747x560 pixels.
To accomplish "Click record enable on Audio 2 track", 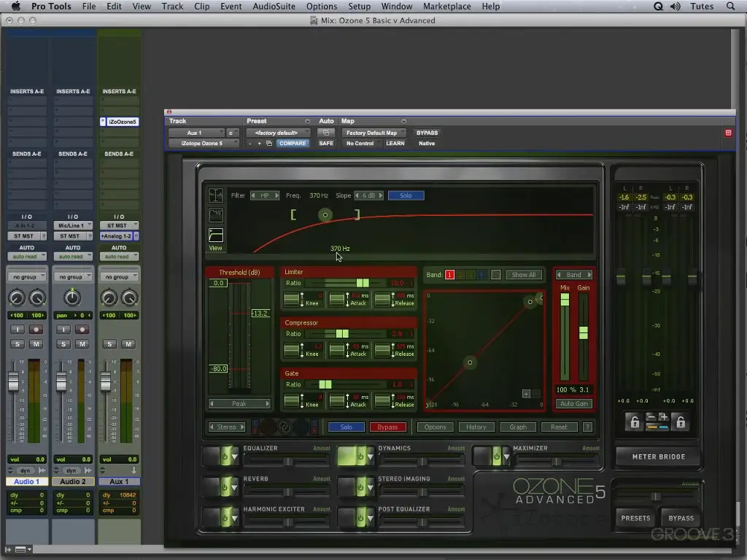I will coord(82,330).
